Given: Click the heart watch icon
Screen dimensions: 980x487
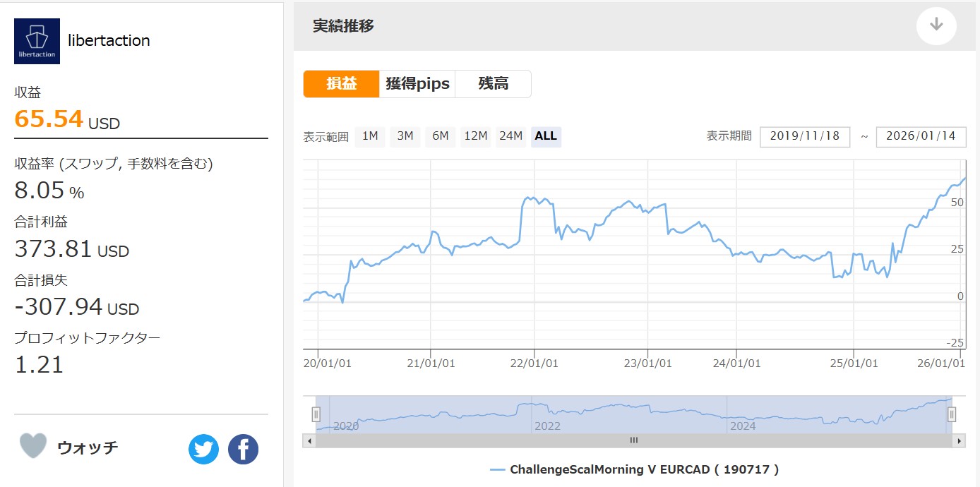Looking at the screenshot, I should [32, 446].
